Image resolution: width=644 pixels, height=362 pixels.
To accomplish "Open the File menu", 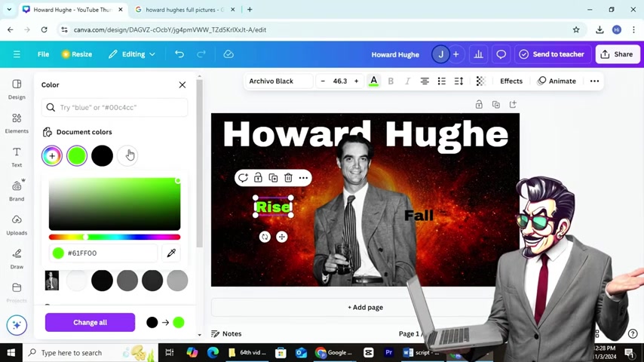I will [43, 54].
